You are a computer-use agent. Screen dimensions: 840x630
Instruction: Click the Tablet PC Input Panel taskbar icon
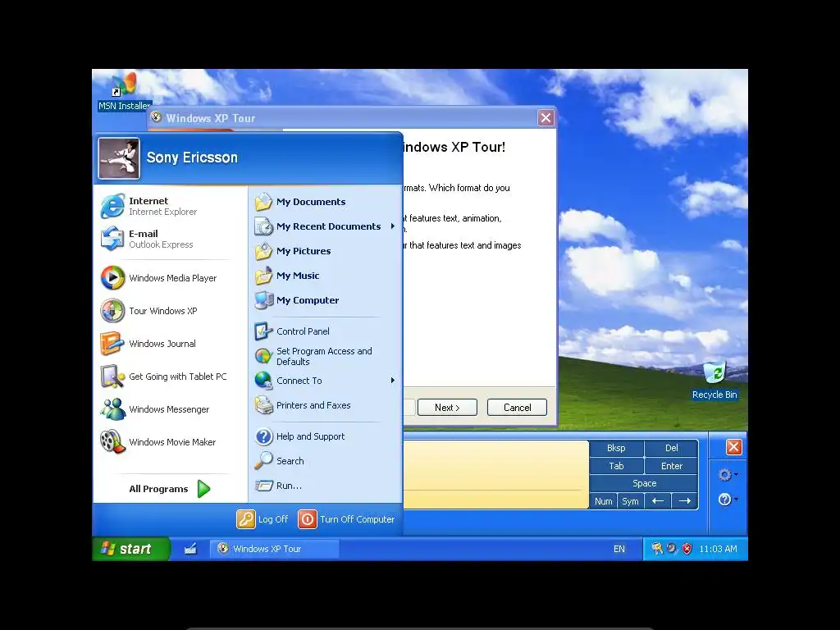(x=190, y=549)
